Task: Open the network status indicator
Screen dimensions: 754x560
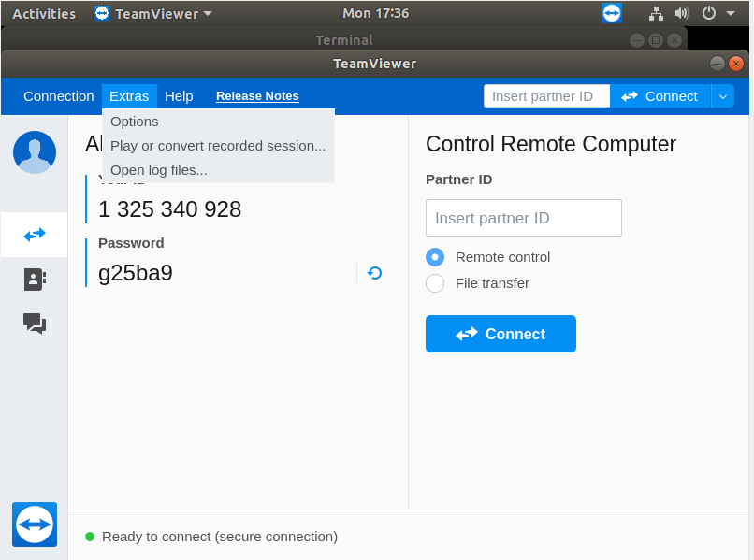Action: 656,13
